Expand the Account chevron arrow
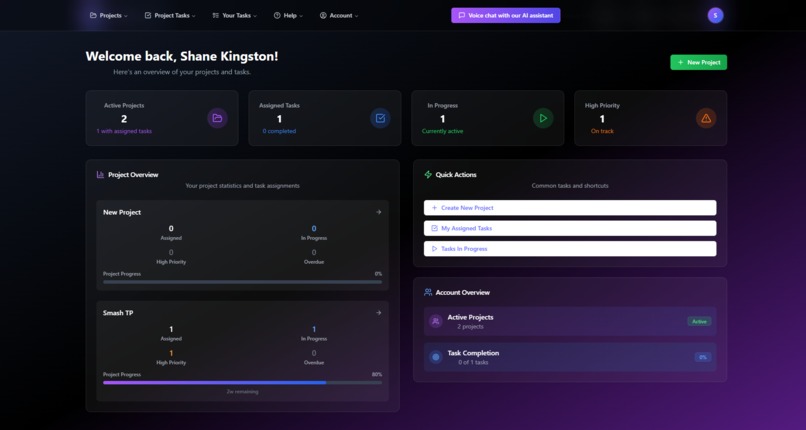 pos(356,16)
